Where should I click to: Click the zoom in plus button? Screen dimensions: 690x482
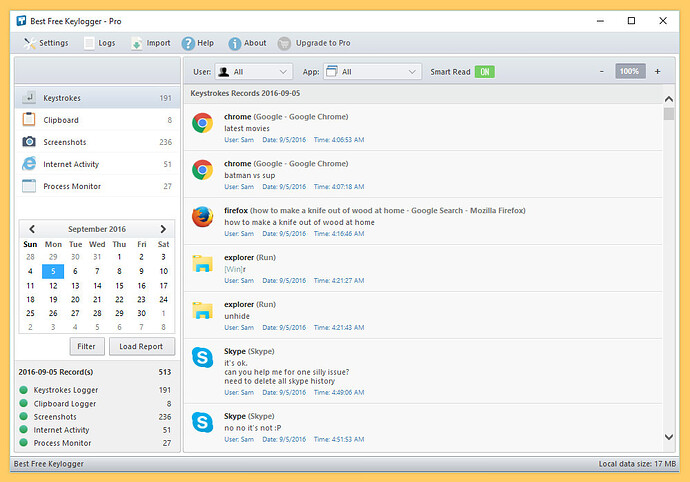click(x=657, y=72)
